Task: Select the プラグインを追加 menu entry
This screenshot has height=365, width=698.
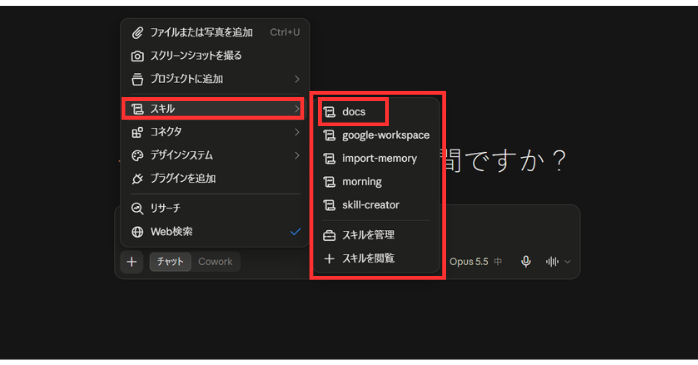Action: 215,178
